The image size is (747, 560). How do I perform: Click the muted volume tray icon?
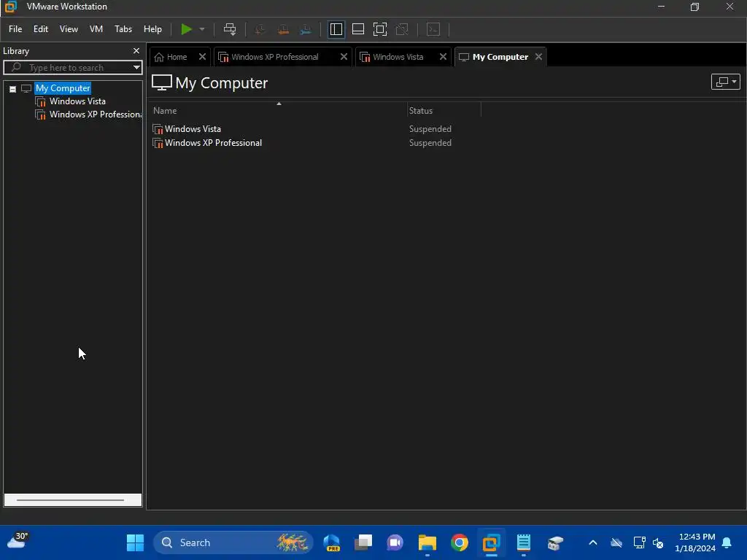[659, 542]
